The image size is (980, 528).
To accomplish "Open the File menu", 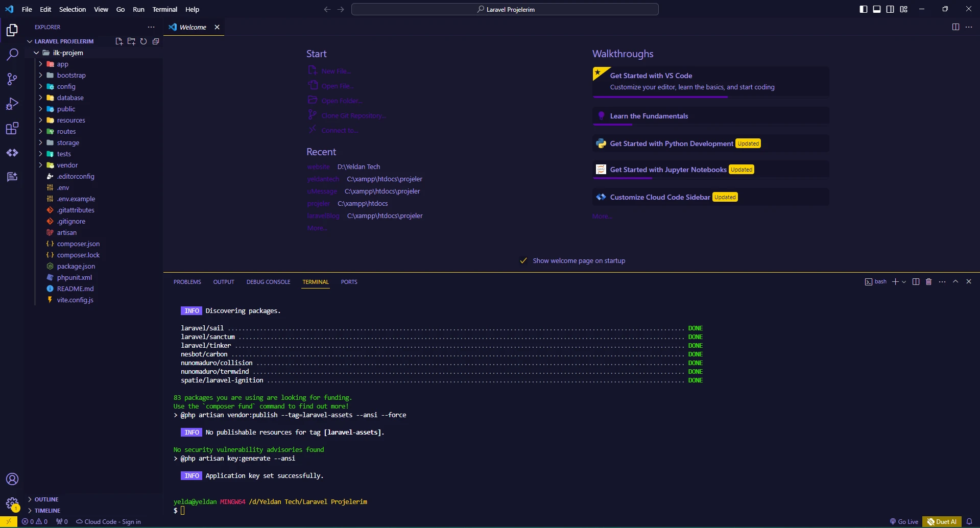I will click(x=27, y=9).
